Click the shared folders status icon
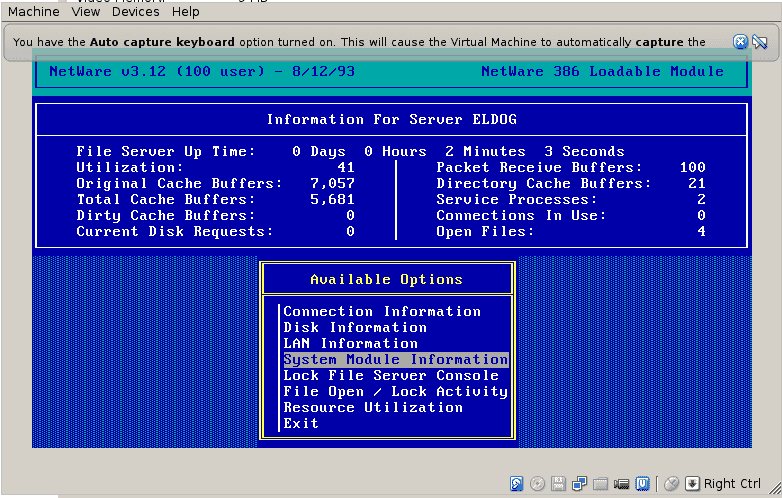 pos(600,483)
